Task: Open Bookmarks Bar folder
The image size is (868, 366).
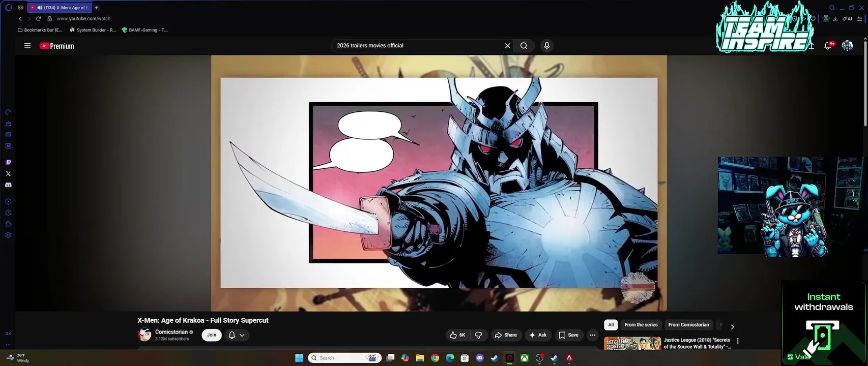Action: [x=40, y=30]
